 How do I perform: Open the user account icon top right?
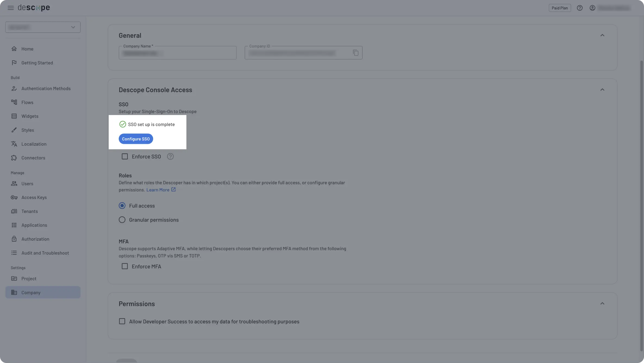pyautogui.click(x=592, y=8)
